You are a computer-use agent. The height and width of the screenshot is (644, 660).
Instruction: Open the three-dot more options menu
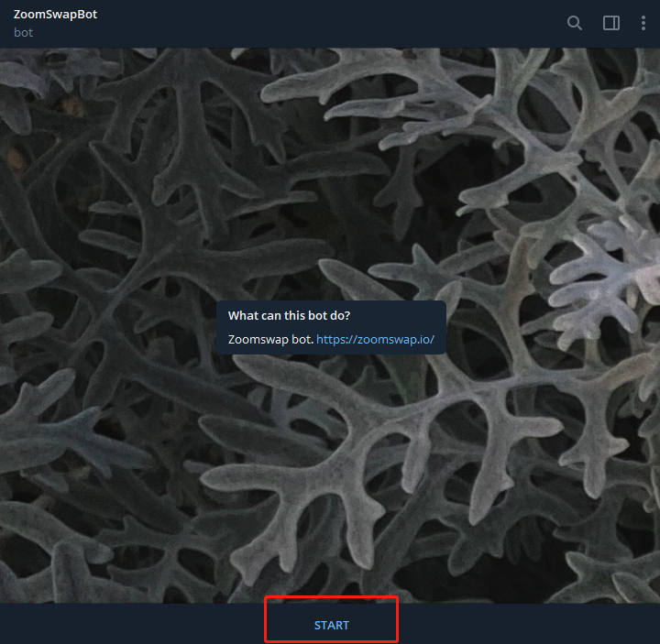coord(643,23)
